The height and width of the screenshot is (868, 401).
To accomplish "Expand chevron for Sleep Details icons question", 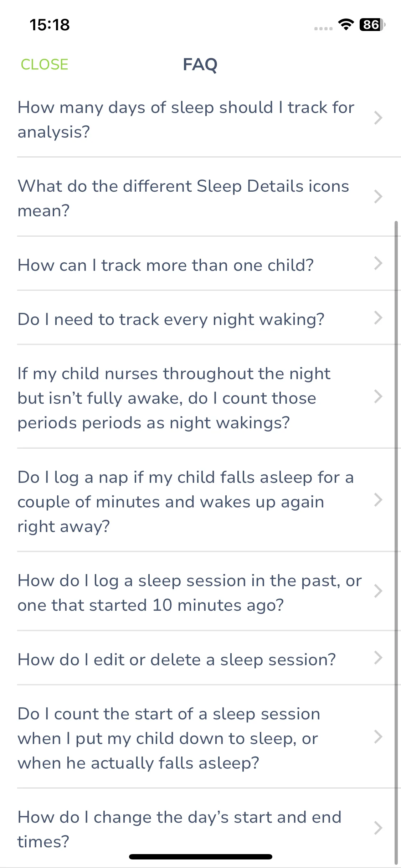I will pyautogui.click(x=378, y=197).
